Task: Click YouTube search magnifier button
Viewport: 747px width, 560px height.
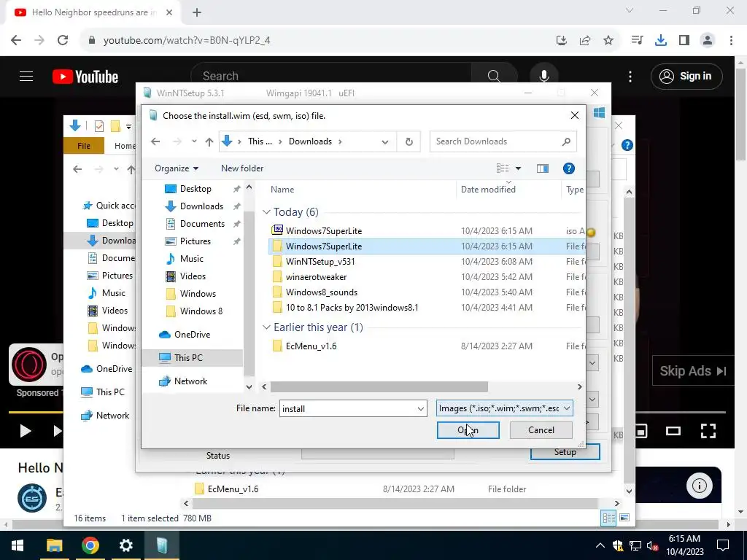Action: click(494, 76)
